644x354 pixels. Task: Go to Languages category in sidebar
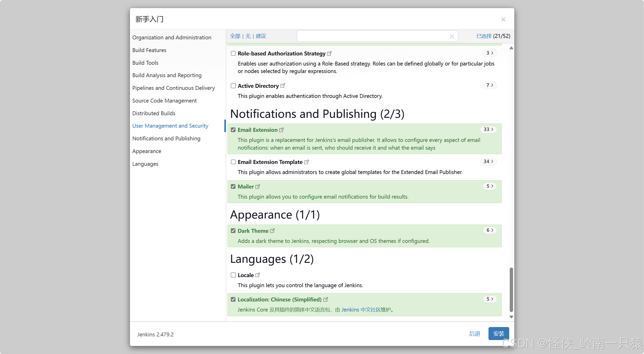coord(145,164)
